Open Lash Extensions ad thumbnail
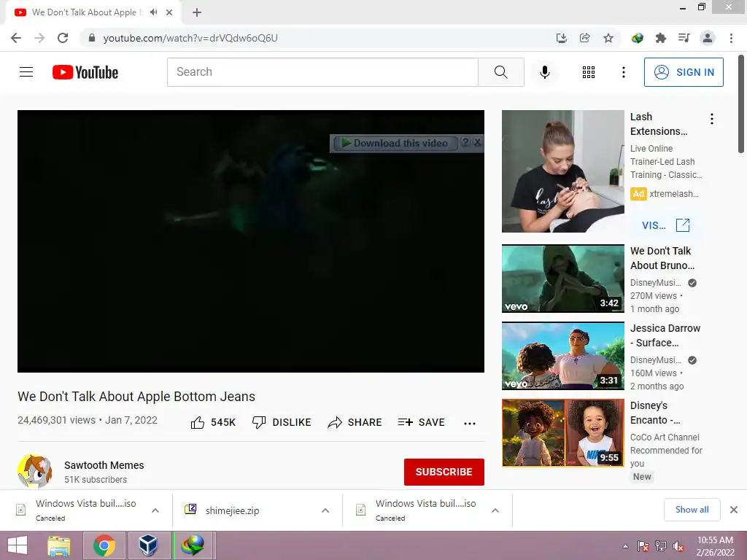 562,171
